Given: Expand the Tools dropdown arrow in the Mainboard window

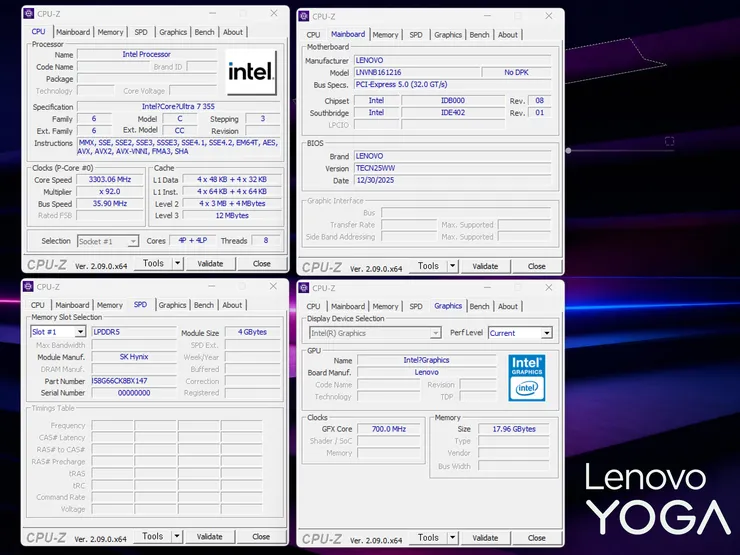Looking at the screenshot, I should coord(452,266).
